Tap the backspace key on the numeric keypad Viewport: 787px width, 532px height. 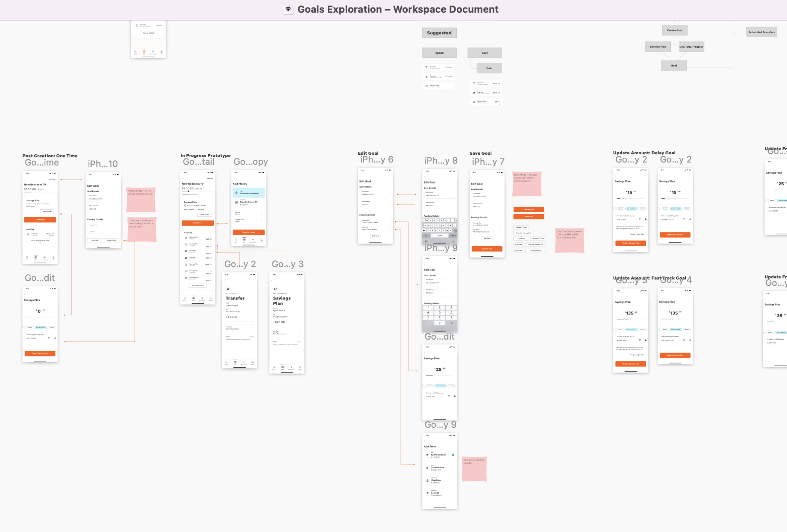click(451, 322)
